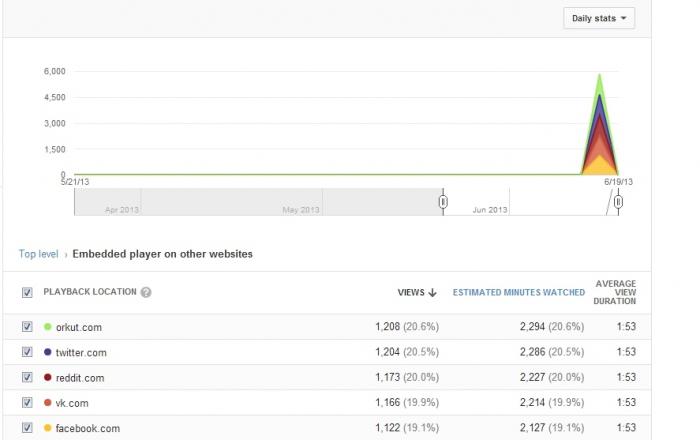Click the 1,166 (19.9%) views value
This screenshot has height=440, width=700.
click(407, 403)
